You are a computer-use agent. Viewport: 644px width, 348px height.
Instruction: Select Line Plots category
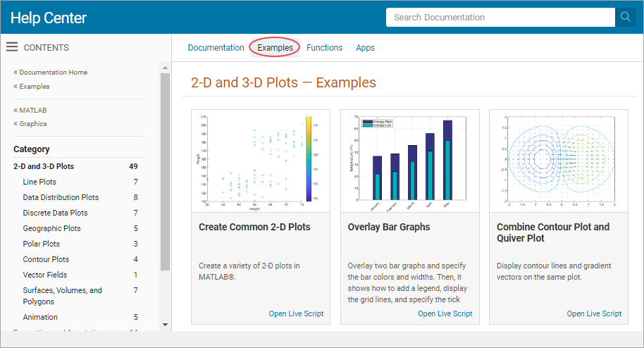(x=39, y=182)
